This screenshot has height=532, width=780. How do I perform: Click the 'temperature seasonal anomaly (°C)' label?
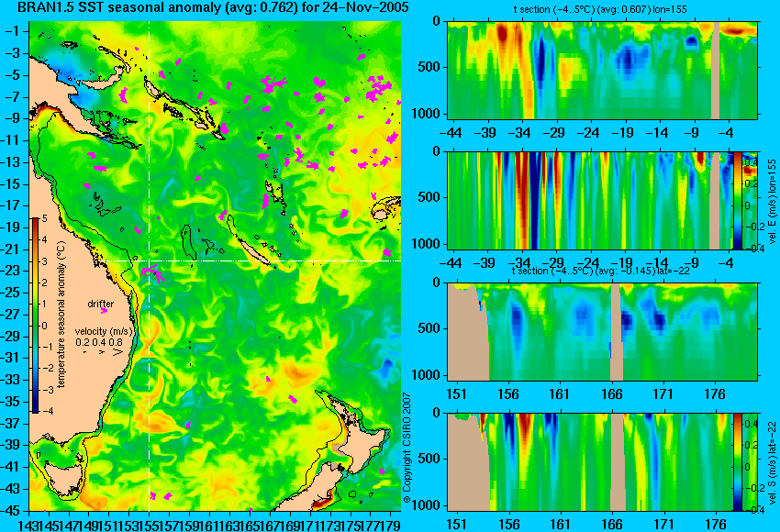(x=61, y=315)
